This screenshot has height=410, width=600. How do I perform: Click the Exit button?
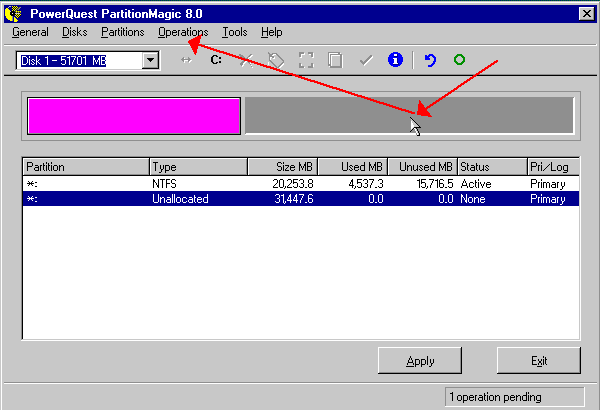[539, 361]
